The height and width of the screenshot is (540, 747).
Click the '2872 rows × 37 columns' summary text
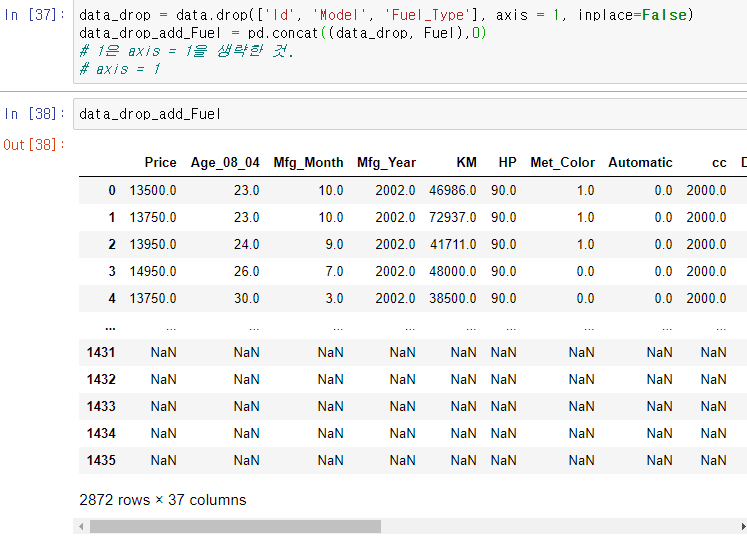(x=162, y=500)
